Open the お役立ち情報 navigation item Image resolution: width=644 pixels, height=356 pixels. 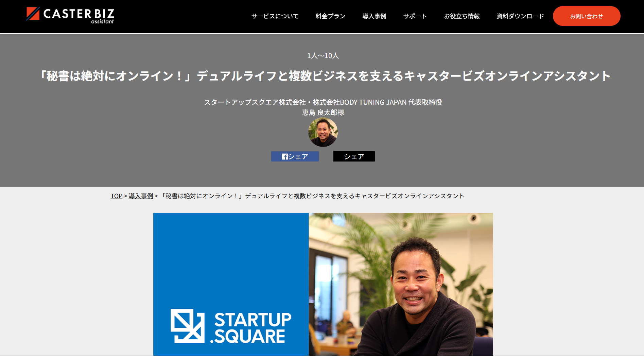pyautogui.click(x=462, y=16)
